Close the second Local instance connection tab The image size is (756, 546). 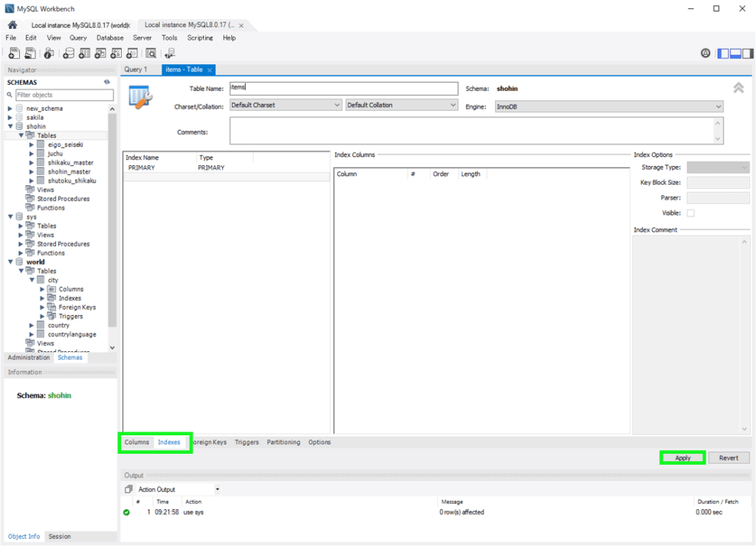click(241, 26)
